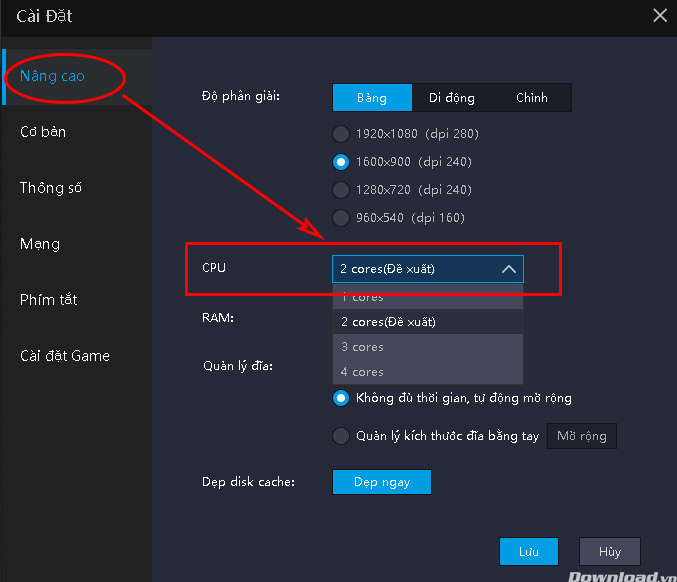The height and width of the screenshot is (582, 677).
Task: Pick 1 cores from CPU list
Action: tap(428, 297)
